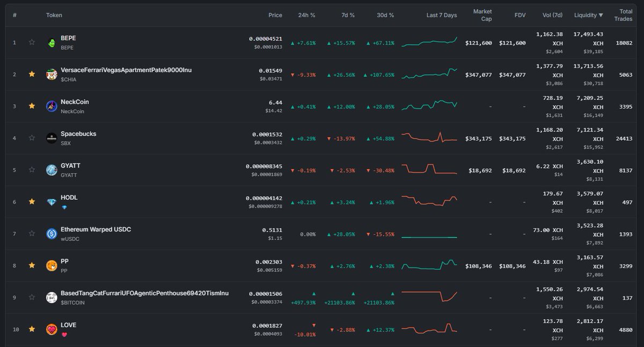The width and height of the screenshot is (644, 347).
Task: Toggle favorite star for BEPE
Action: click(32, 42)
